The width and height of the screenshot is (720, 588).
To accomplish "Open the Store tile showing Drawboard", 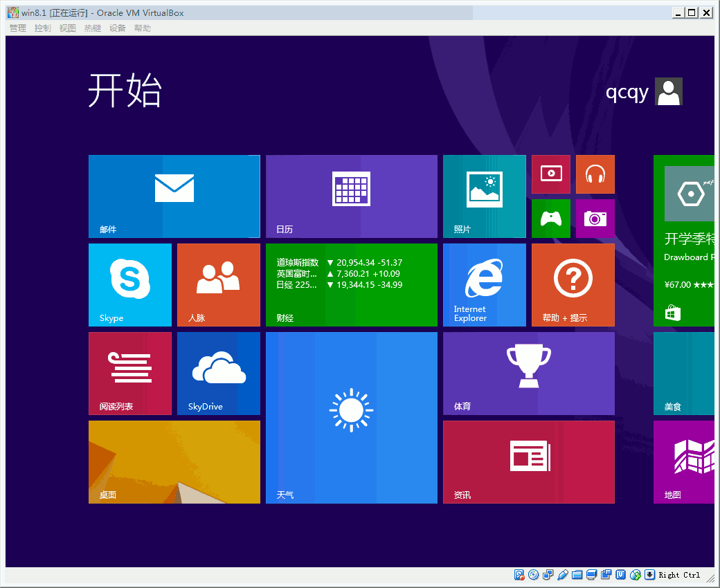I will coord(684,241).
